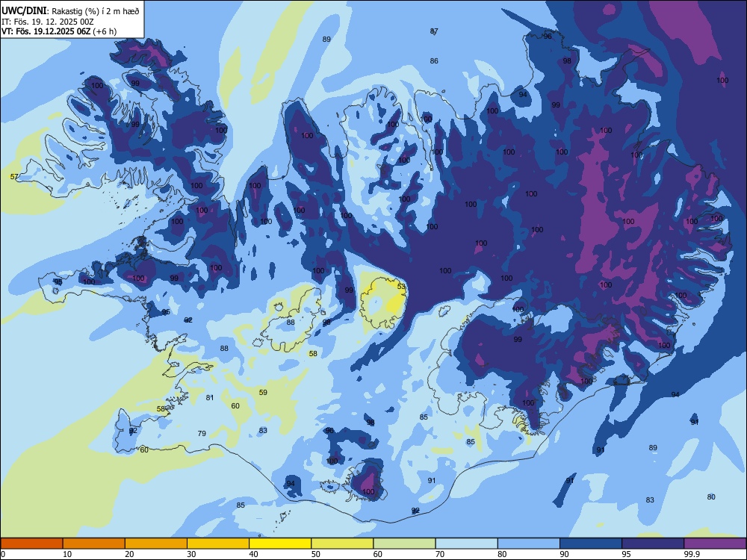This screenshot has width=747, height=560.
Task: Click the purple legend swatch above 99.9
Action: pos(715,544)
